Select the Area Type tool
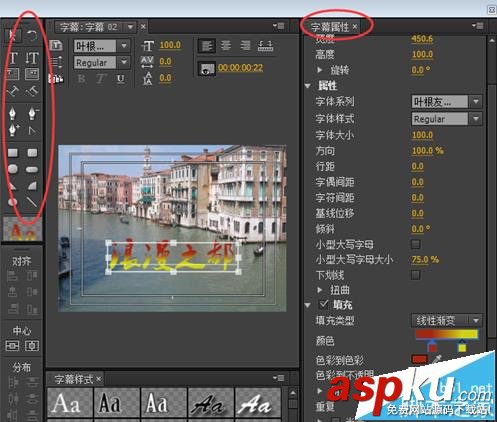Screen dimensions: 497x422 13,74
